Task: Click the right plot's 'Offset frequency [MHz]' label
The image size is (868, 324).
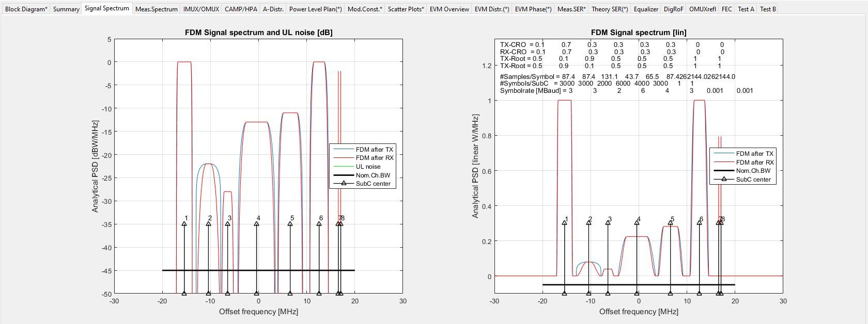Action: coord(639,312)
